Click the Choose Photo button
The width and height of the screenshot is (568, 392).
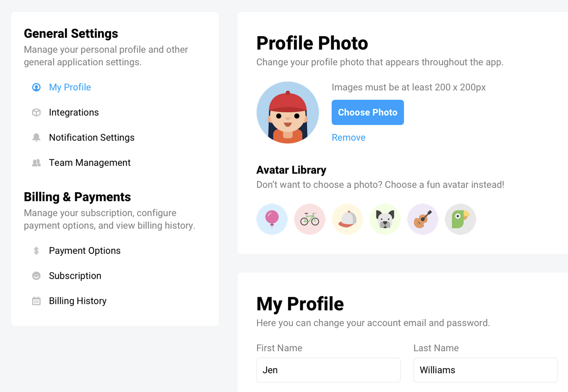(x=368, y=112)
